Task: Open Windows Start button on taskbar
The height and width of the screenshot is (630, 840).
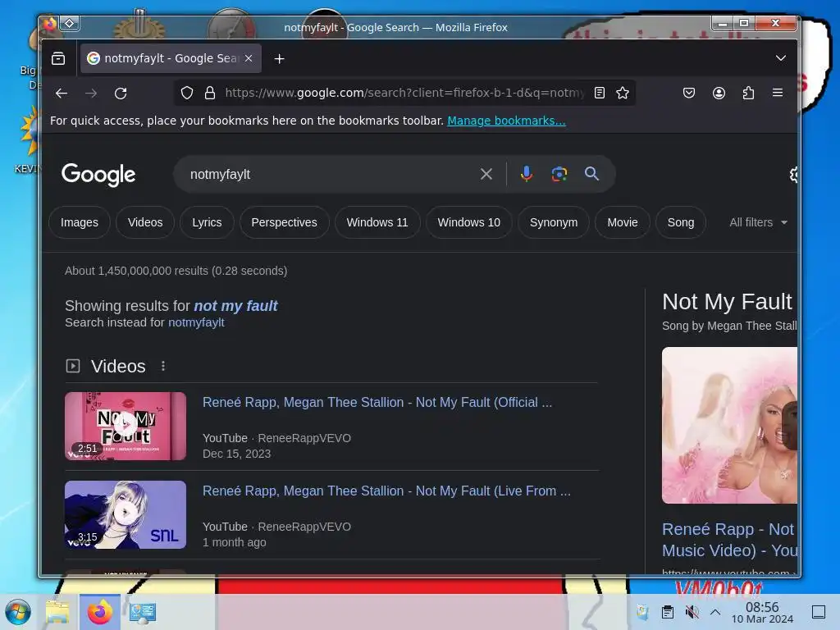Action: [18, 612]
